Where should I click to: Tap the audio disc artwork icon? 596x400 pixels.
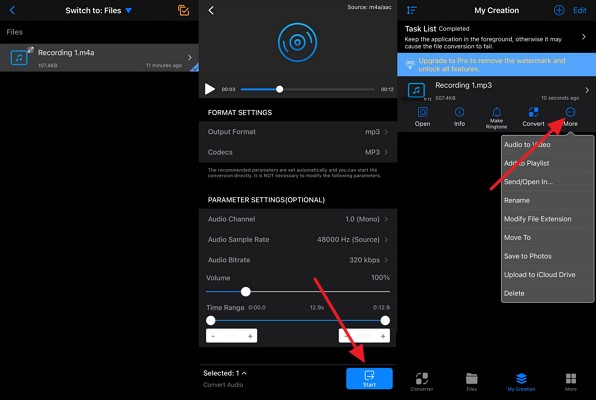[297, 42]
